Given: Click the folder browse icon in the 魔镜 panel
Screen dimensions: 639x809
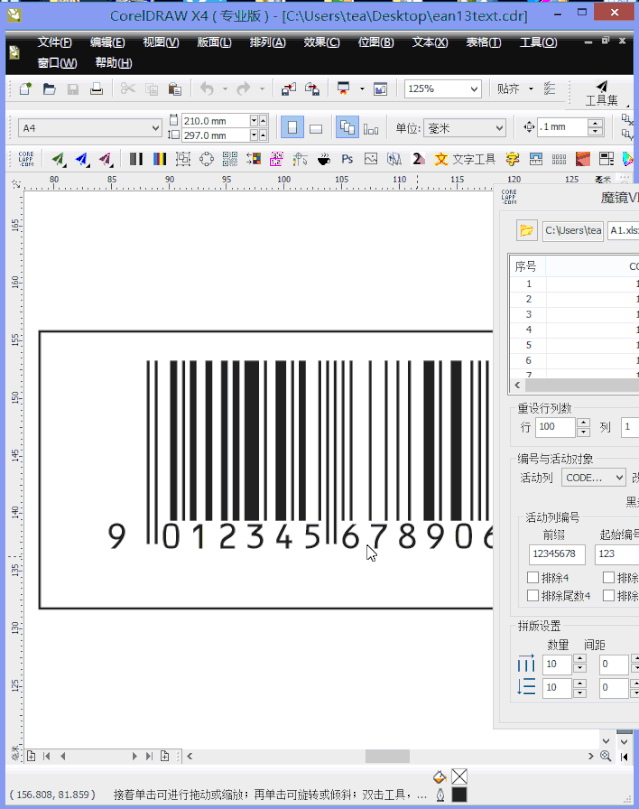Looking at the screenshot, I should (527, 230).
